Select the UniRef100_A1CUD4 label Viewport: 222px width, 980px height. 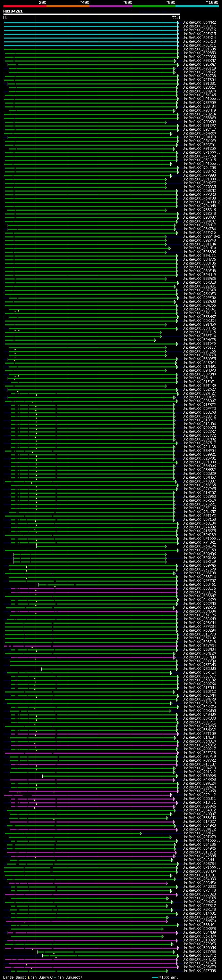[199, 424]
